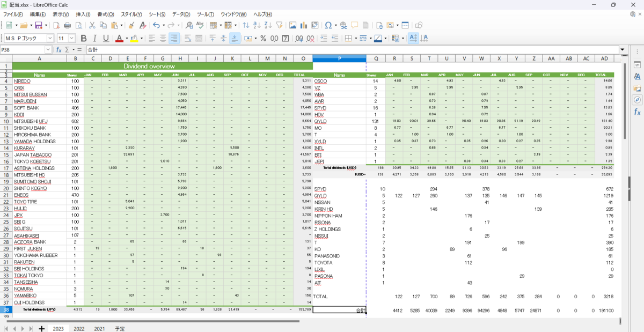Viewport: 644px width, 332px height.
Task: Click the Insert Chart icon
Action: click(304, 25)
